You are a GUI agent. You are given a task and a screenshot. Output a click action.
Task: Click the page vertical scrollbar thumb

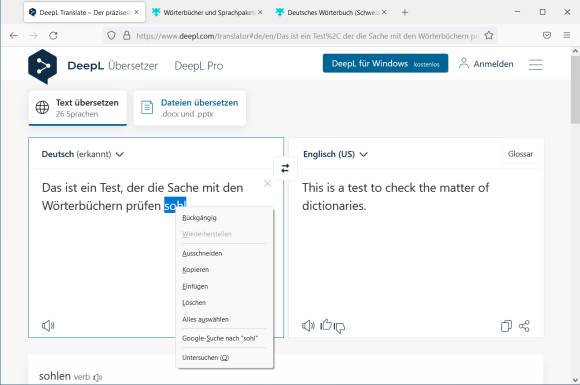click(575, 90)
